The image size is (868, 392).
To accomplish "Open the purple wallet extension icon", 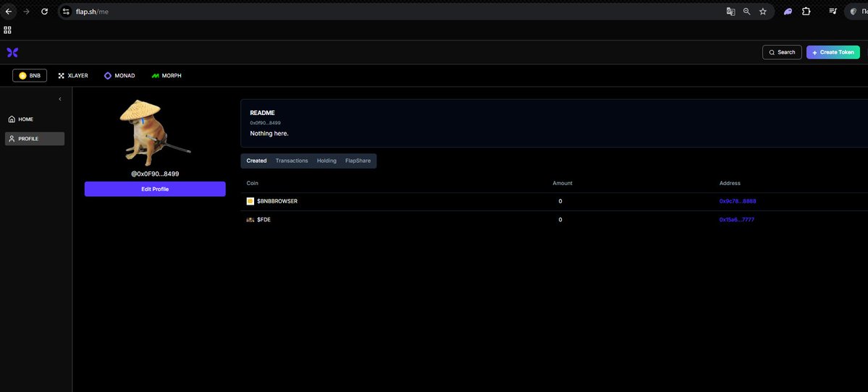I will [788, 11].
